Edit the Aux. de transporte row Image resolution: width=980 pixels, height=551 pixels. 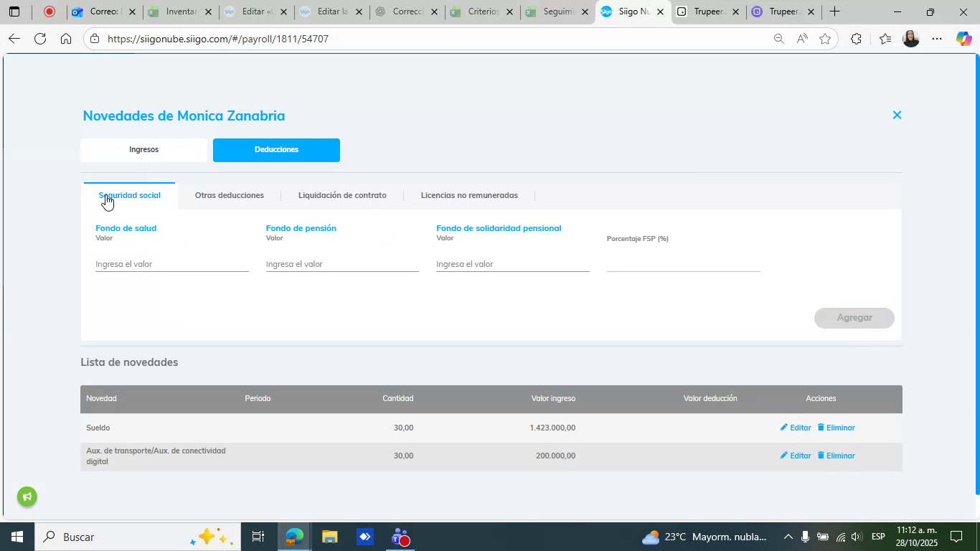(796, 456)
